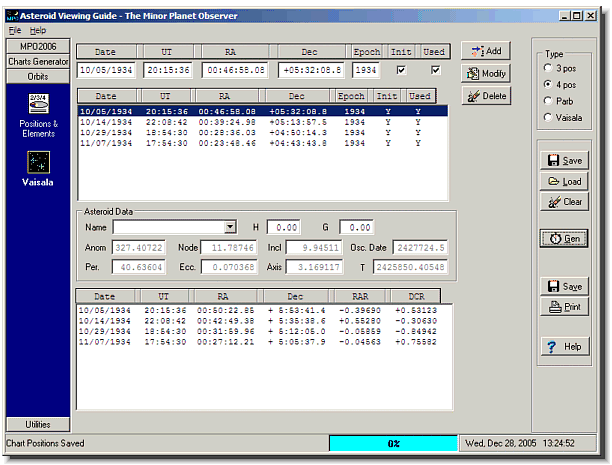Select the Parb radio option
612x465 pixels.
[x=548, y=101]
